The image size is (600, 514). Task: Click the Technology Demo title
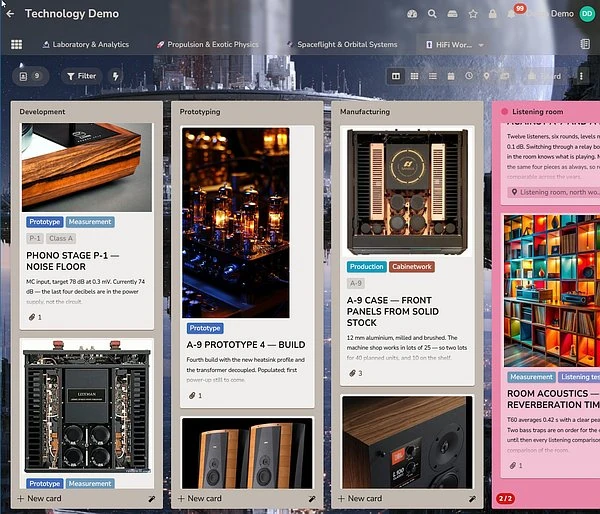tap(72, 14)
